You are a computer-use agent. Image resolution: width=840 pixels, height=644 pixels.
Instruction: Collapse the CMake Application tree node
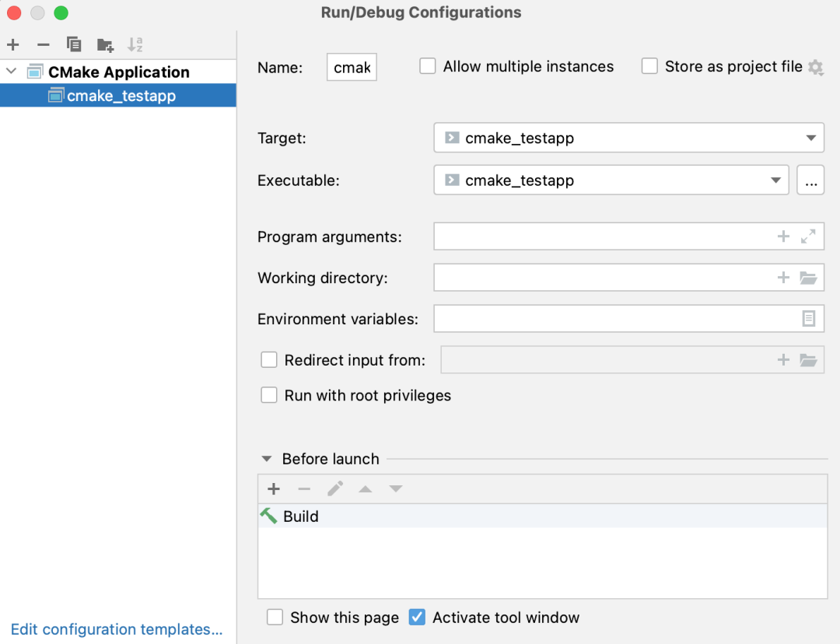11,72
